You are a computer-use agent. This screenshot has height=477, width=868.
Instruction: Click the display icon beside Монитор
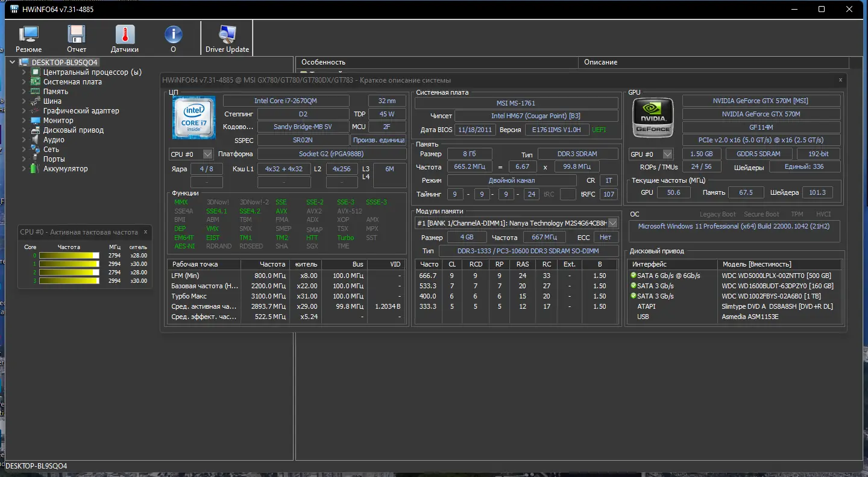pyautogui.click(x=36, y=120)
